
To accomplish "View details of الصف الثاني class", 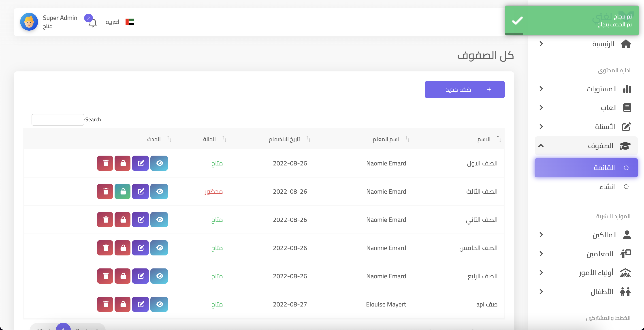I will (x=159, y=220).
